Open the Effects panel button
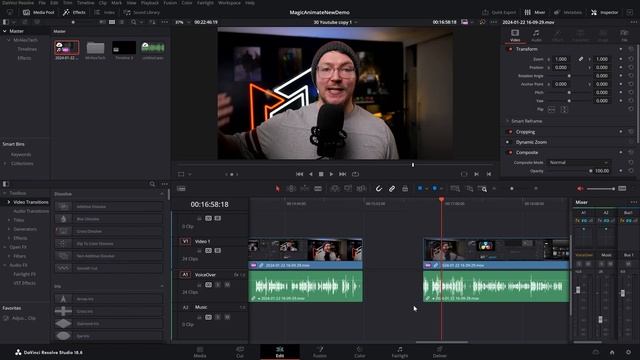Screen dimensions: 640x360 coord(74,12)
